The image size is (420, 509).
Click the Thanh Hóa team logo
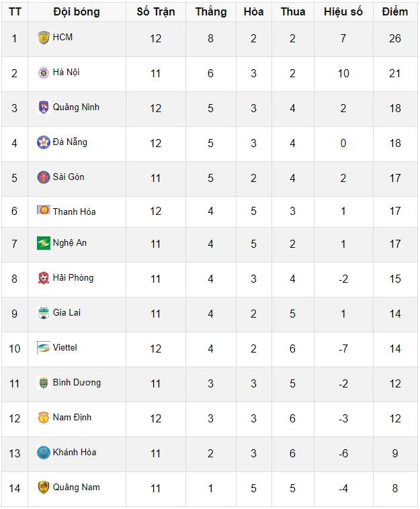pyautogui.click(x=44, y=211)
